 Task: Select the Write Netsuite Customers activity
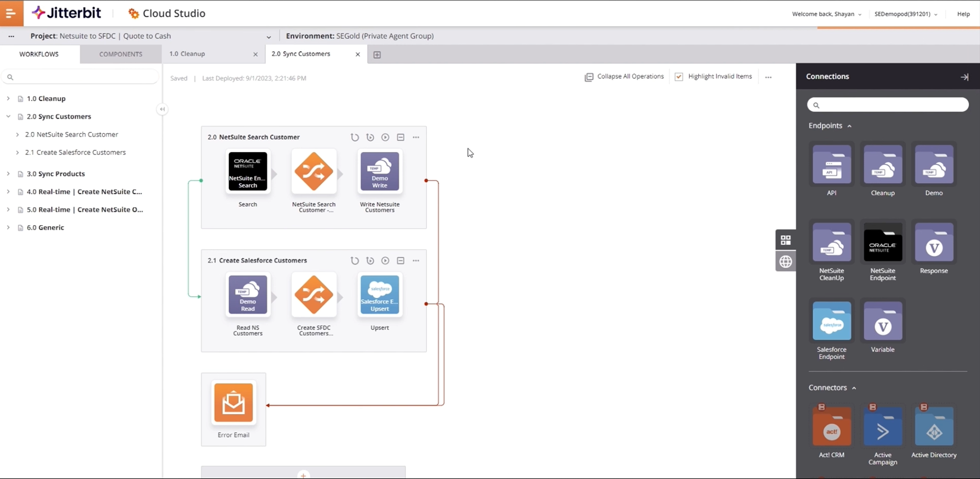380,171
